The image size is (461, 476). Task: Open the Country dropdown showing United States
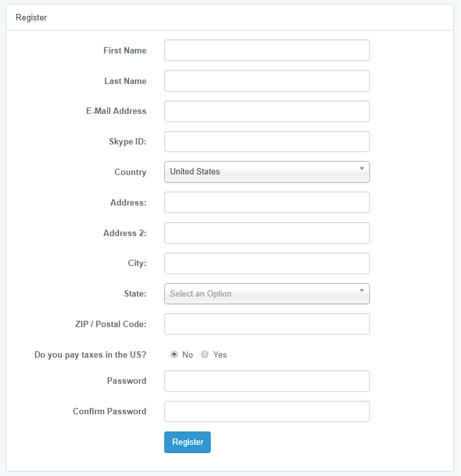(x=267, y=172)
